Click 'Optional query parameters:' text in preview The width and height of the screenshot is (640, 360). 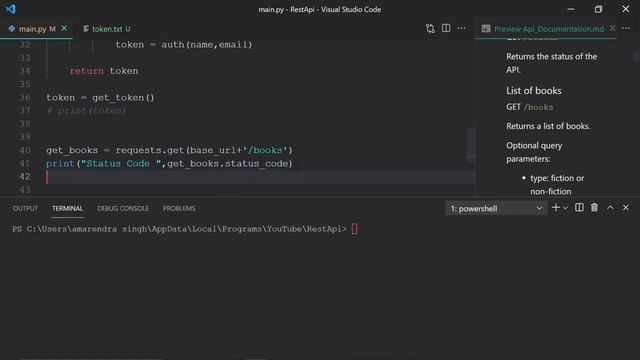[x=534, y=152]
